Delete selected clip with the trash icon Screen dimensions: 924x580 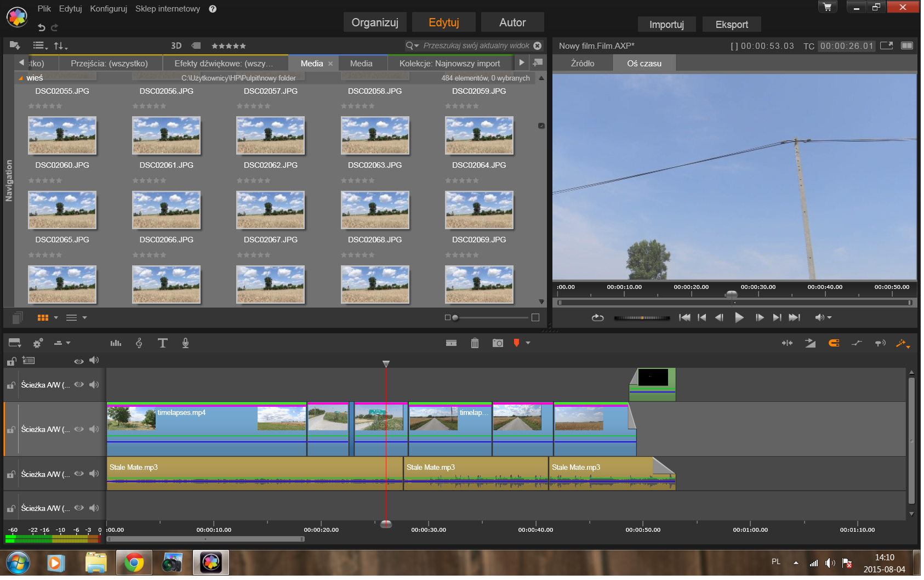coord(475,343)
